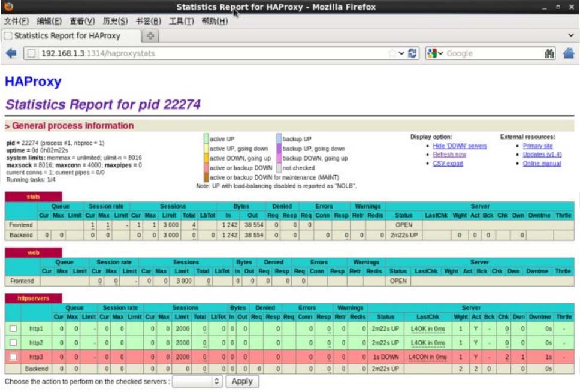Open the 查看(V) menu
Image resolution: width=580 pixels, height=392 pixels.
click(x=82, y=21)
